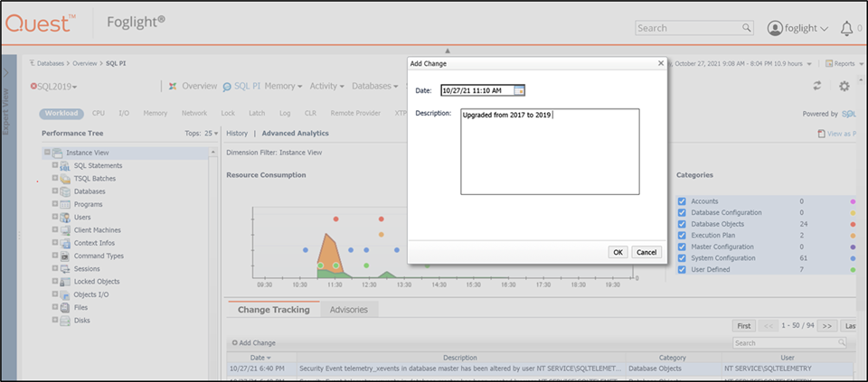Uncheck the Database Objects checkbox
868x382 pixels.
682,225
